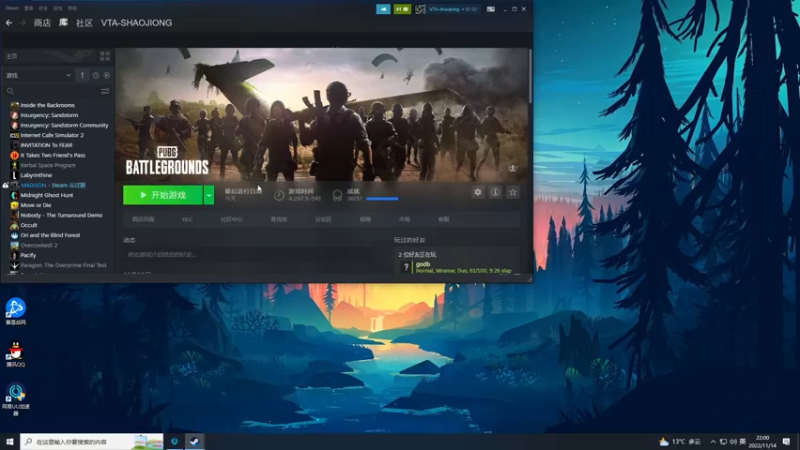800x450 pixels.
Task: Select Paragon: The Overprime Final Test
Action: (63, 265)
